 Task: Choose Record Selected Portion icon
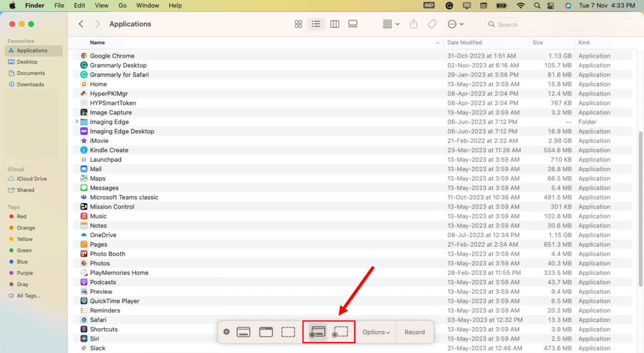tap(340, 332)
